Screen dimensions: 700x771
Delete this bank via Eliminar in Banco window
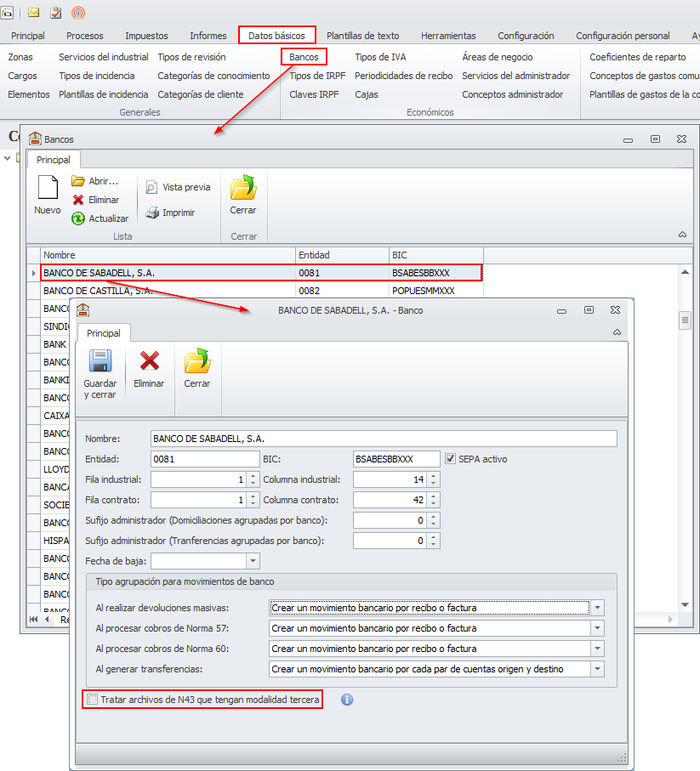click(149, 369)
